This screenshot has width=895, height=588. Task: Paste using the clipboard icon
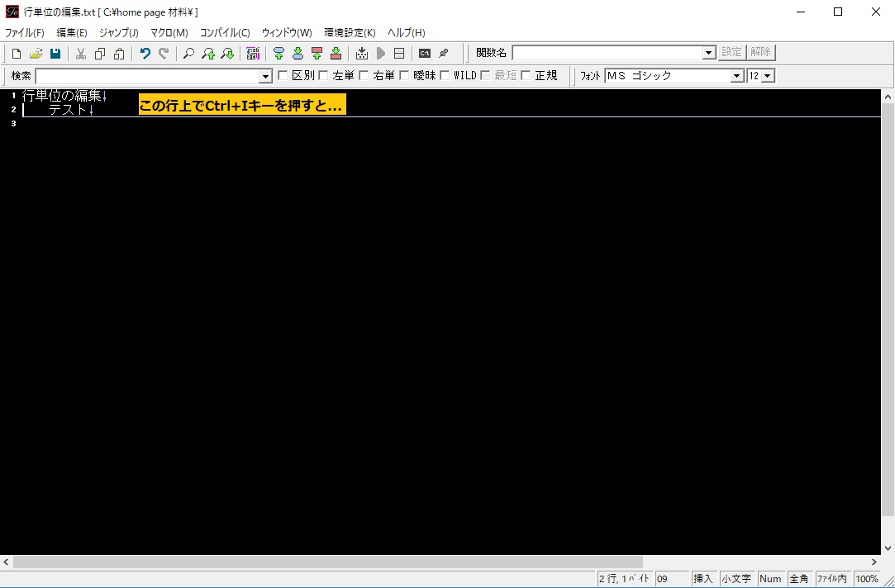[x=119, y=54]
